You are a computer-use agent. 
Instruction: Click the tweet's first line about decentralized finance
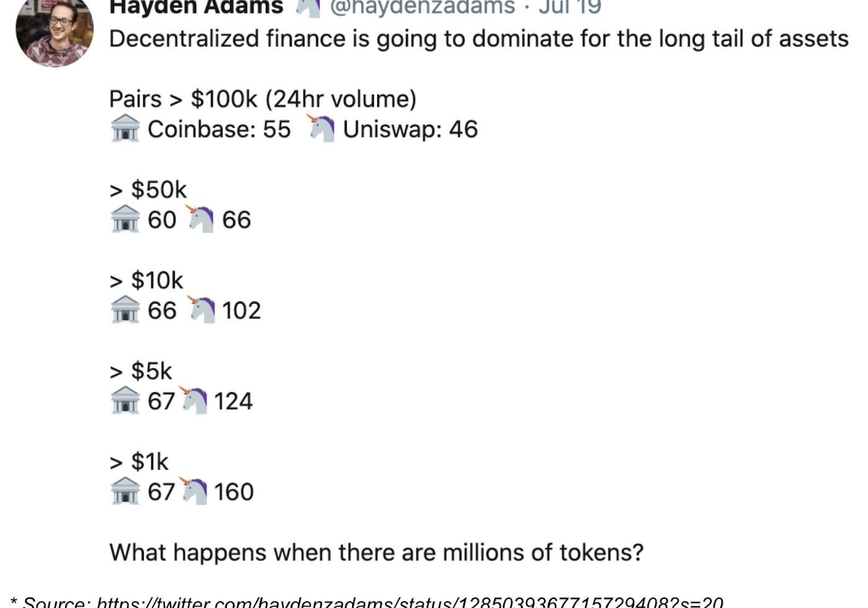(479, 39)
